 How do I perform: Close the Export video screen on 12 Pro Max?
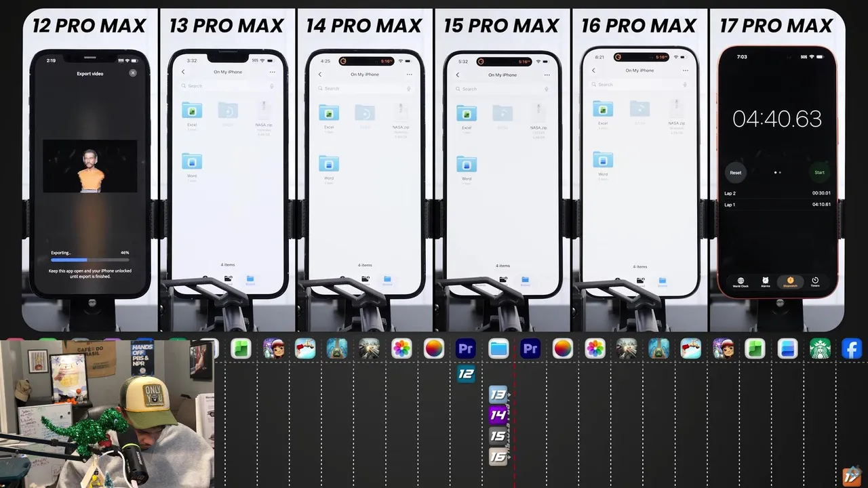click(x=133, y=73)
